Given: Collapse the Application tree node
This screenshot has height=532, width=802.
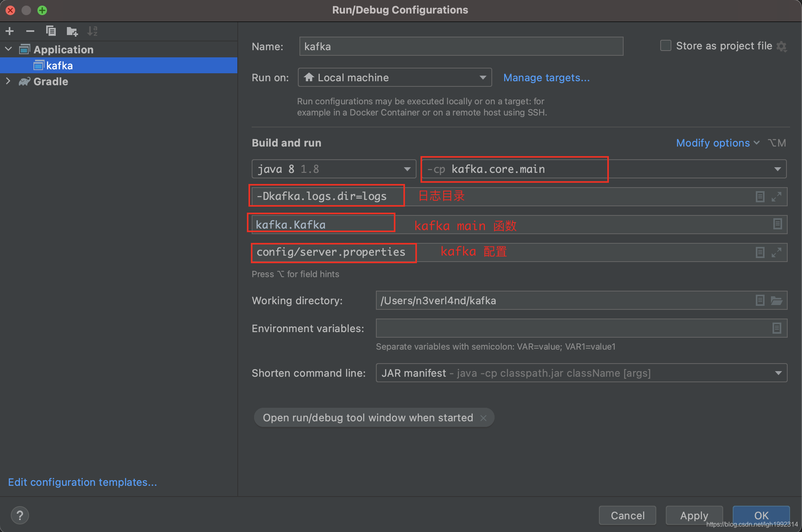Looking at the screenshot, I should point(8,49).
